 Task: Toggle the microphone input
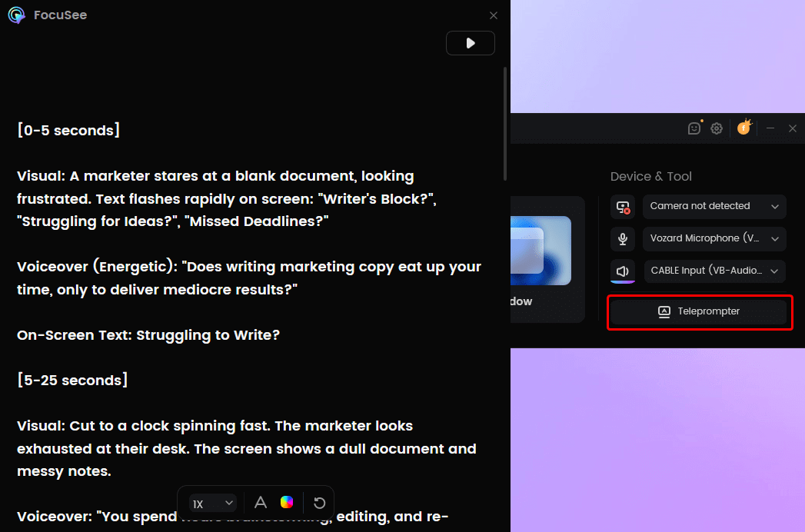coord(622,238)
